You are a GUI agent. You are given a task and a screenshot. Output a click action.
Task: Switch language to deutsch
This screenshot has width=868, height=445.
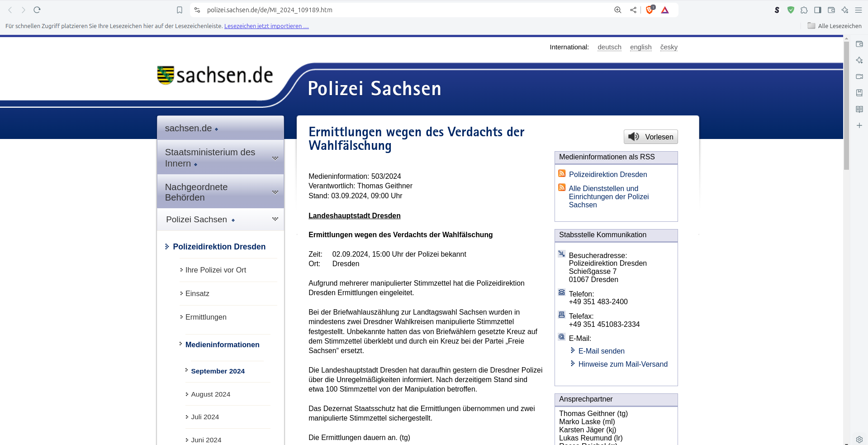point(609,47)
